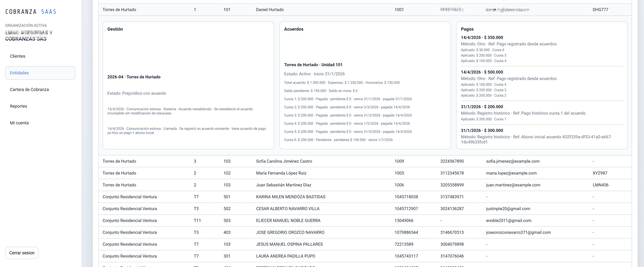
Task: Click payment '14/4/2026 · $ 350.000'
Action: 482,38
